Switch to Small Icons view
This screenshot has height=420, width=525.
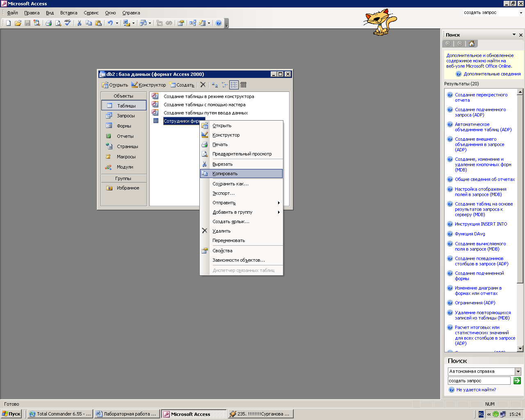click(224, 85)
